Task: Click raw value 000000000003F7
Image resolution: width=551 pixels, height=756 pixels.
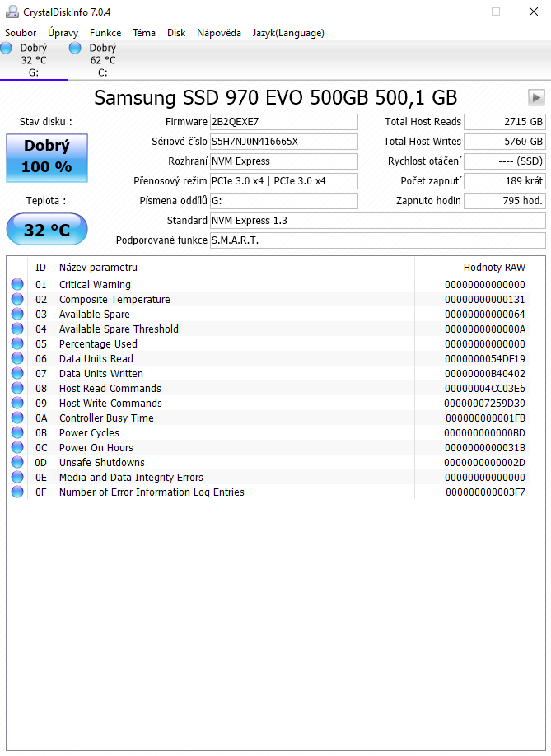Action: point(485,492)
